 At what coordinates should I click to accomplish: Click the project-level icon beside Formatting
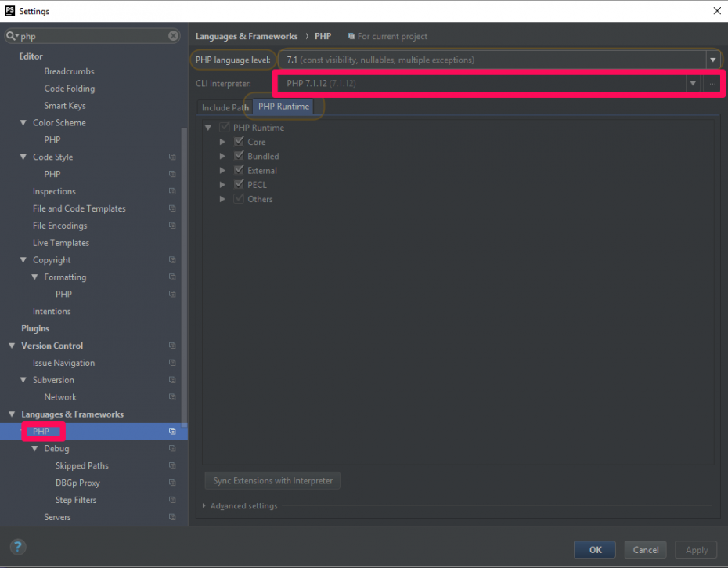(172, 277)
